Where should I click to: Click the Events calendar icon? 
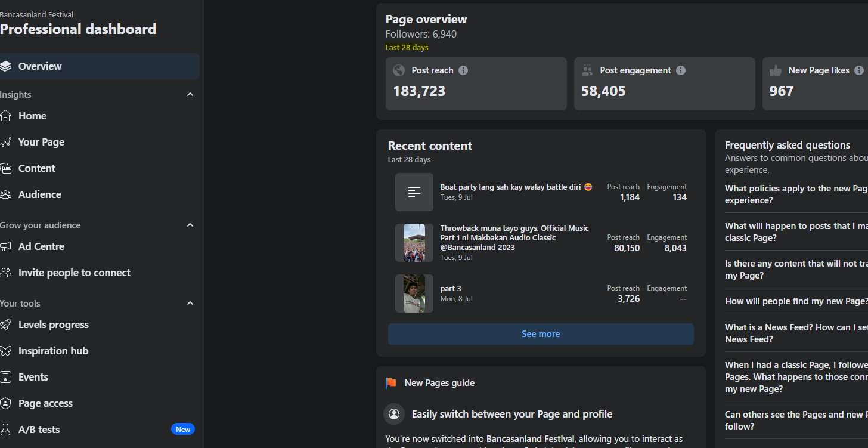[x=5, y=377]
